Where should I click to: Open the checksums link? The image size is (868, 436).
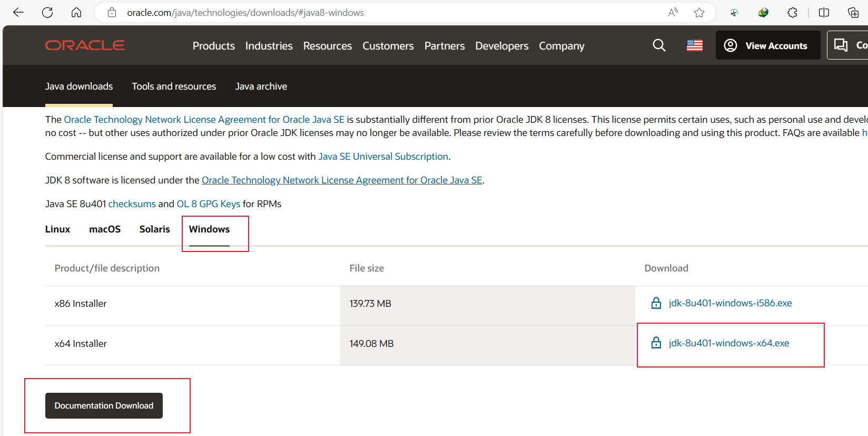tap(132, 204)
